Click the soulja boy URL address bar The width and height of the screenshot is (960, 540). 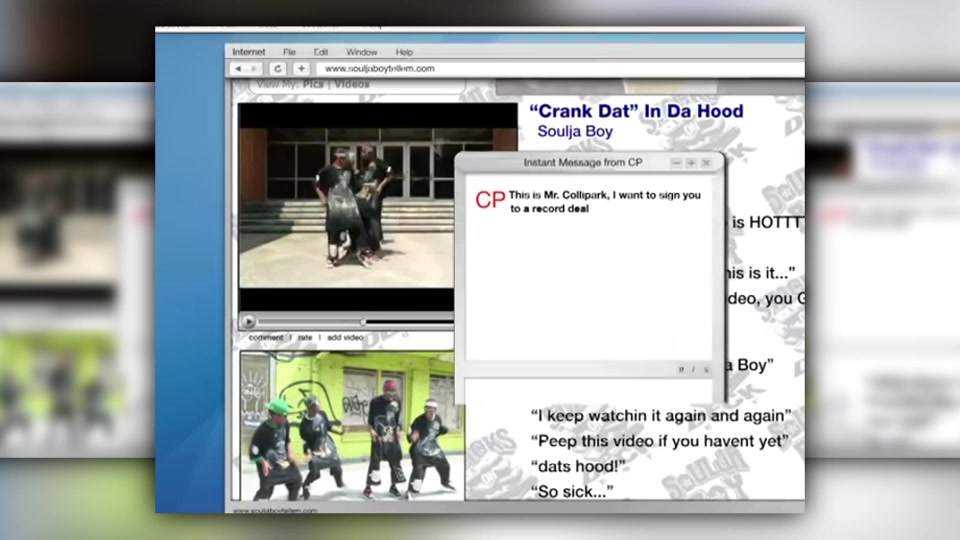[560, 69]
